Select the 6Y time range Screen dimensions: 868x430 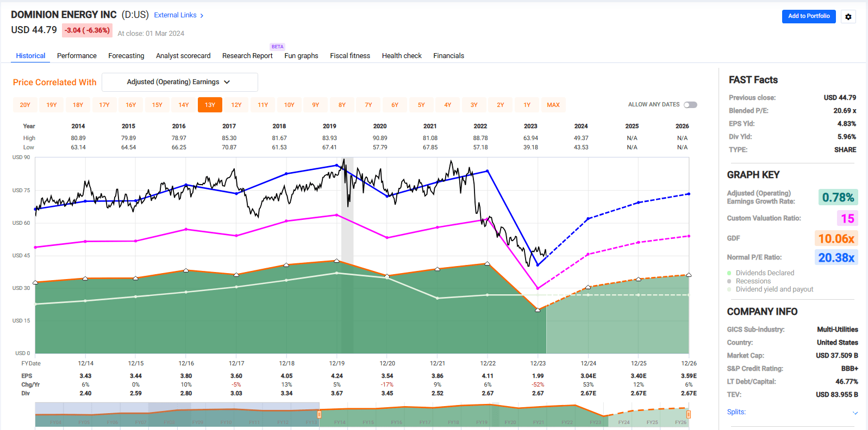(395, 105)
